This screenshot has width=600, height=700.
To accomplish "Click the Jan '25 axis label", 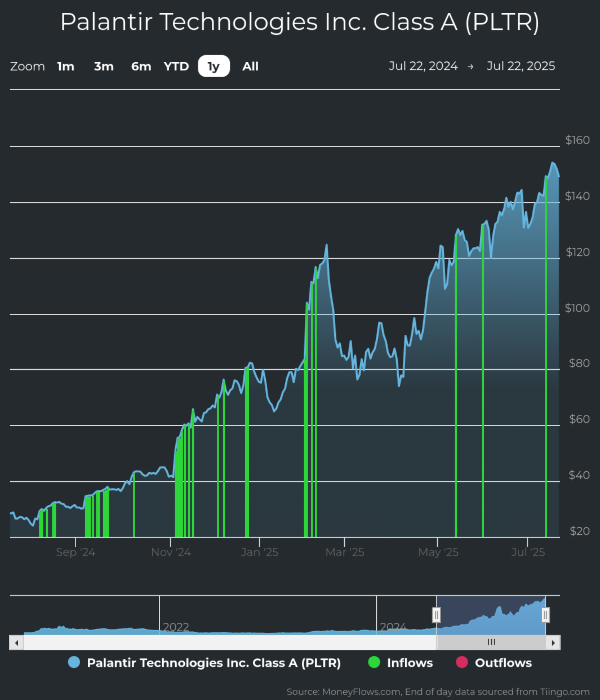I will pos(260,552).
